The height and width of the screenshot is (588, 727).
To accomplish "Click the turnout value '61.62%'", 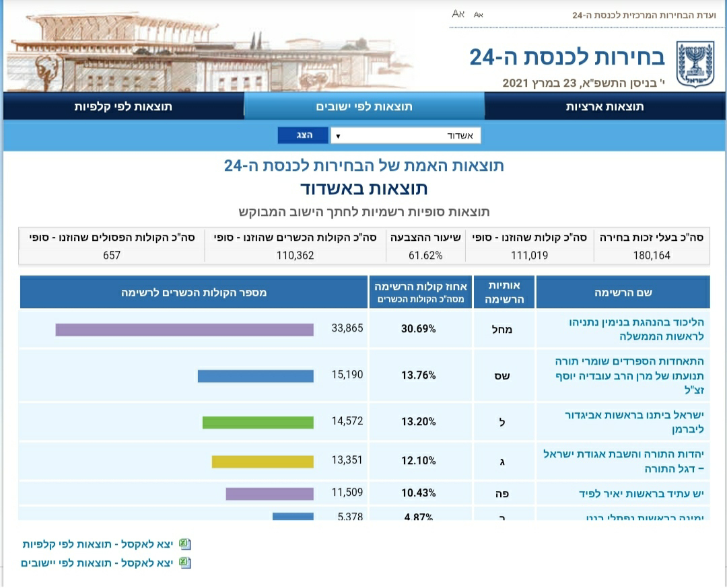I will click(425, 255).
